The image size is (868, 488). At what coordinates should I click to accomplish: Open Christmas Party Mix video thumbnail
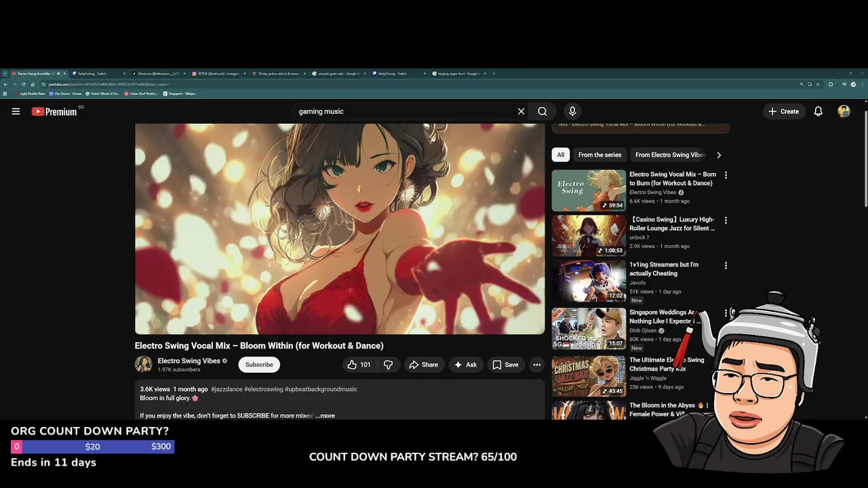[x=589, y=376]
